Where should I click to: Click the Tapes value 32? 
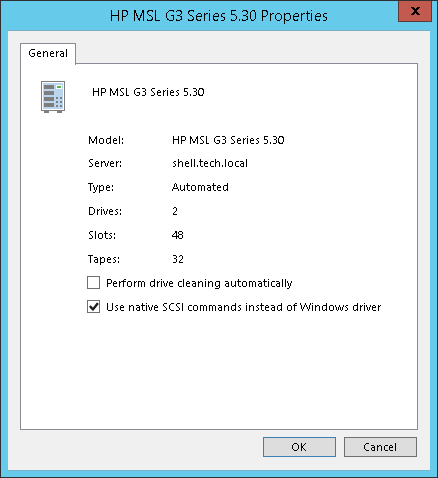click(x=178, y=259)
